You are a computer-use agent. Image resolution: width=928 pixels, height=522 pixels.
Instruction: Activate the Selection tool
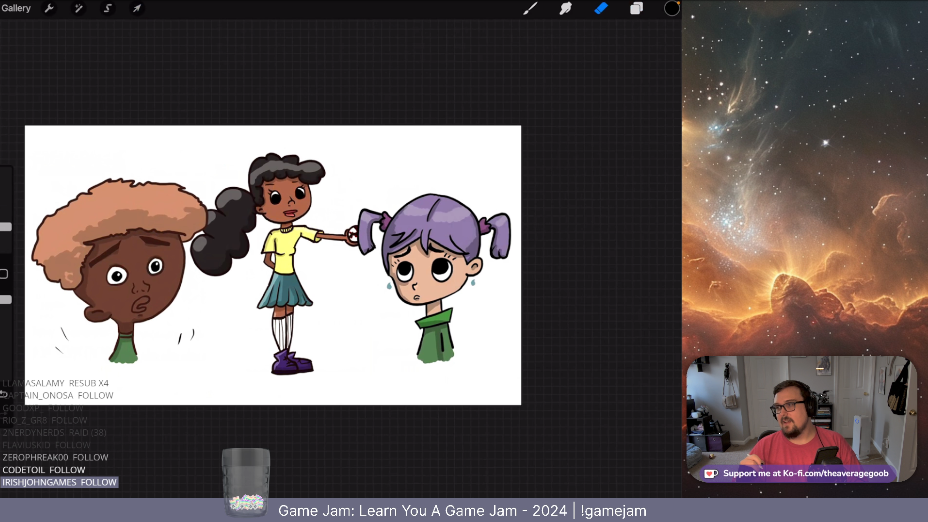click(x=108, y=9)
